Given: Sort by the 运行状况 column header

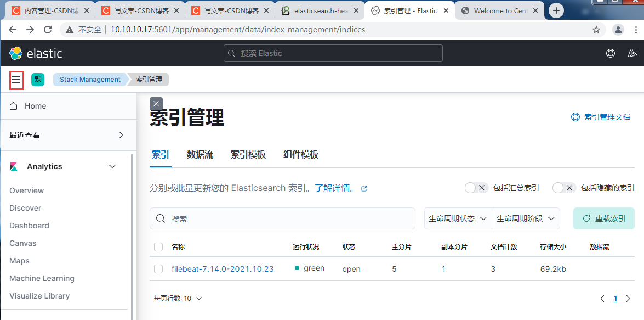Looking at the screenshot, I should point(306,247).
